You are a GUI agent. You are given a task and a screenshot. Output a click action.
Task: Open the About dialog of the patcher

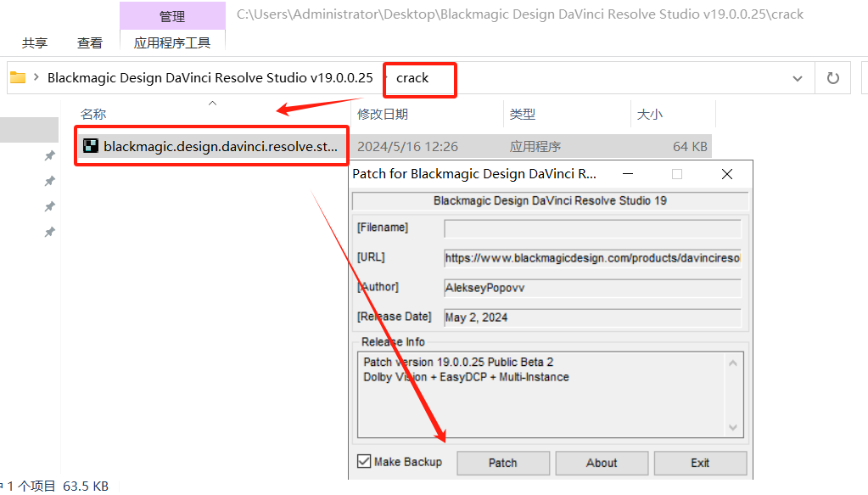(x=602, y=463)
